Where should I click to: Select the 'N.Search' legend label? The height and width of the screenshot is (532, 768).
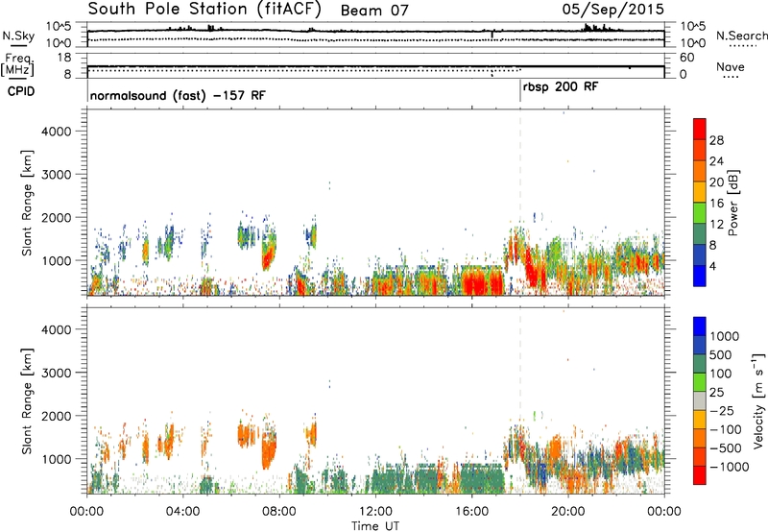742,36
